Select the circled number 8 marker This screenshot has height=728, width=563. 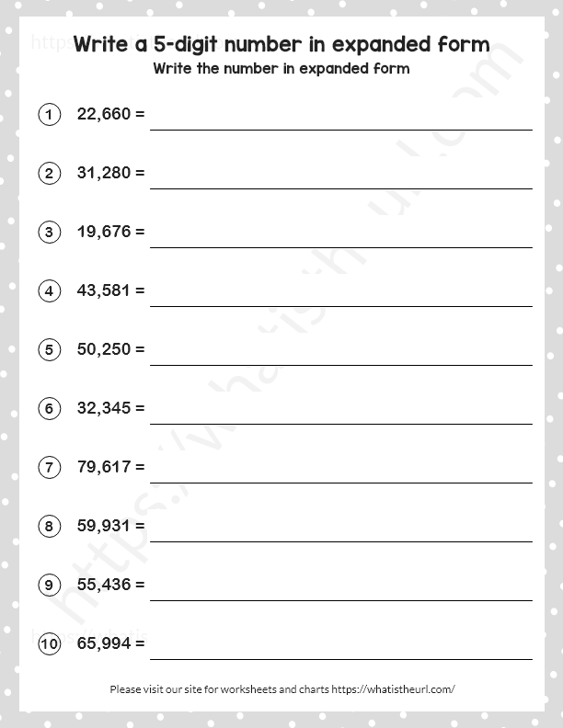pos(49,526)
